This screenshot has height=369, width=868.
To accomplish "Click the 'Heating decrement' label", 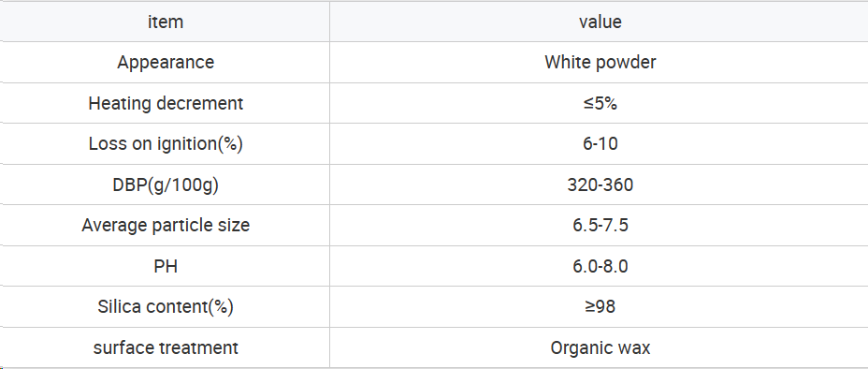I will tap(166, 104).
